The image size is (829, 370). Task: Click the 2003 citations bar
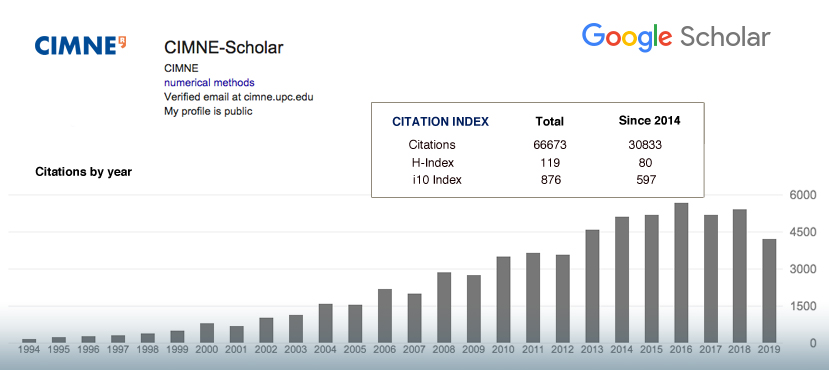pos(296,329)
